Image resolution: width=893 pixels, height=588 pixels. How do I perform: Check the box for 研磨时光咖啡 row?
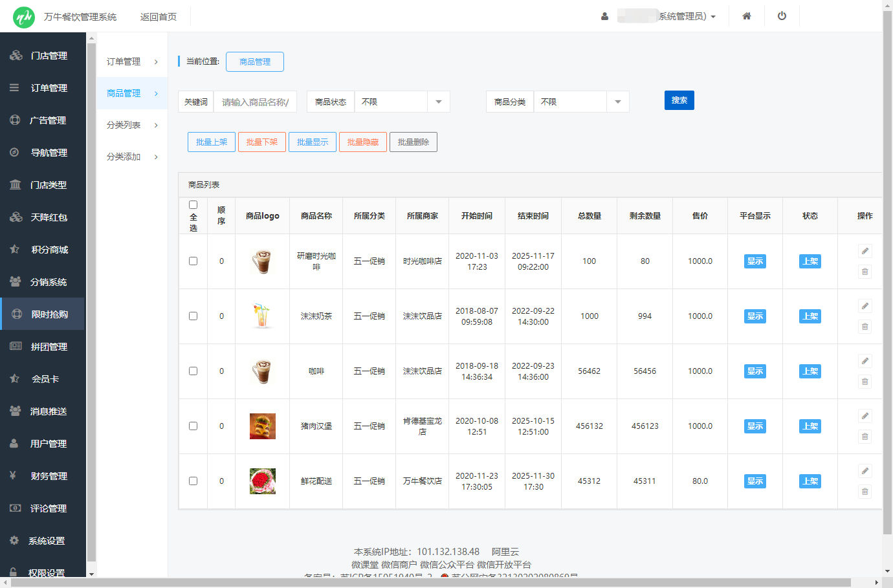[193, 261]
